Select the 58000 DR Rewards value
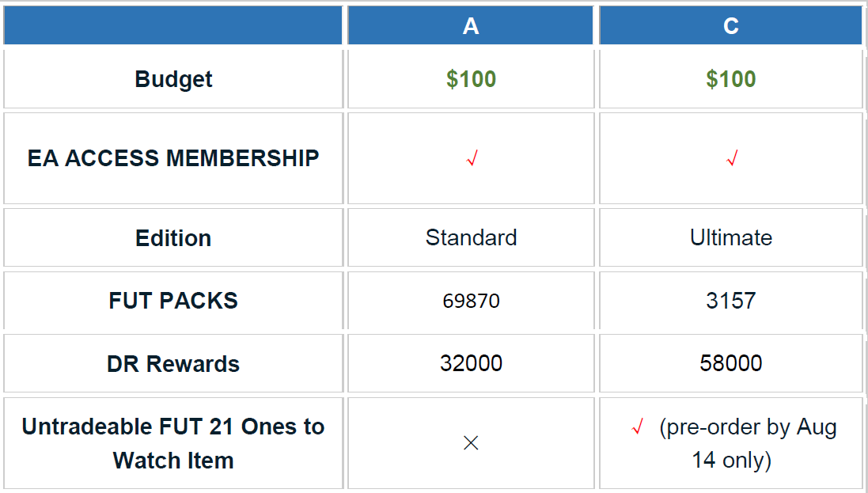This screenshot has height=493, width=868. (731, 363)
